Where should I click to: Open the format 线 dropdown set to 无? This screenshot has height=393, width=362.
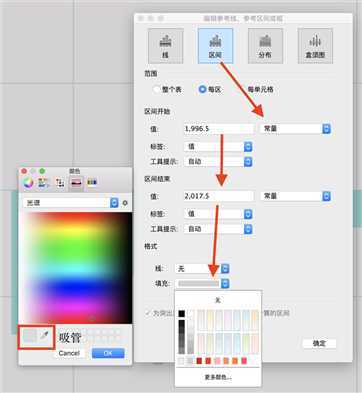(x=202, y=269)
